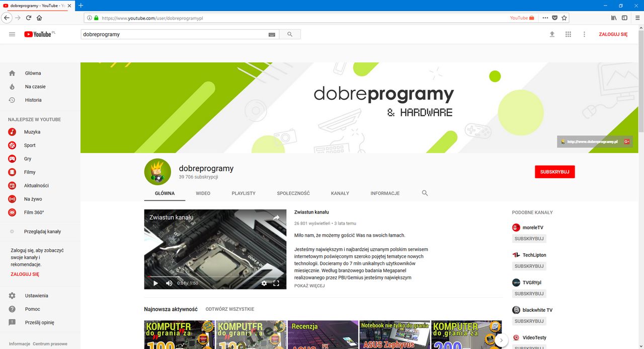Click Prześlij opinię feedback item
This screenshot has width=644, height=349.
tap(40, 322)
